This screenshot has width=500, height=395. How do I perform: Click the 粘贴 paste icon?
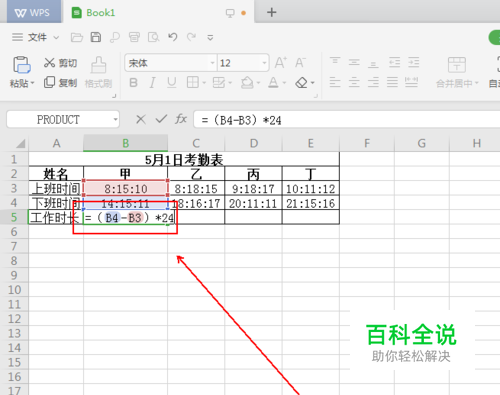click(x=22, y=64)
